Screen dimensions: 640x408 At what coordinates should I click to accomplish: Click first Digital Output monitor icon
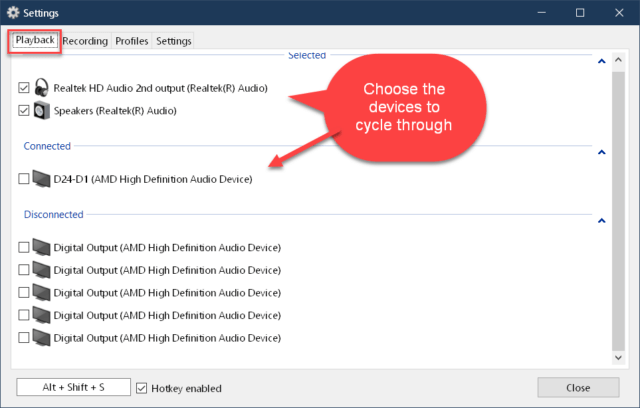(43, 247)
